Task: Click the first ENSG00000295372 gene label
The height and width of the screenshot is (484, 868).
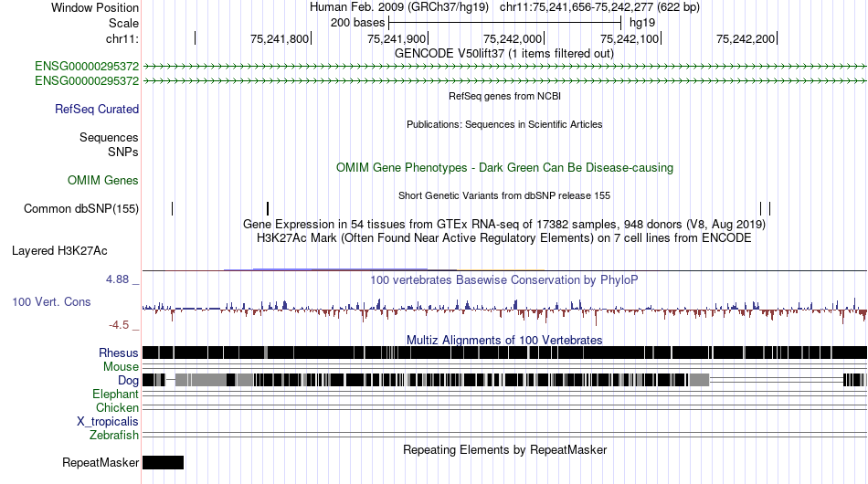Action: click(87, 67)
